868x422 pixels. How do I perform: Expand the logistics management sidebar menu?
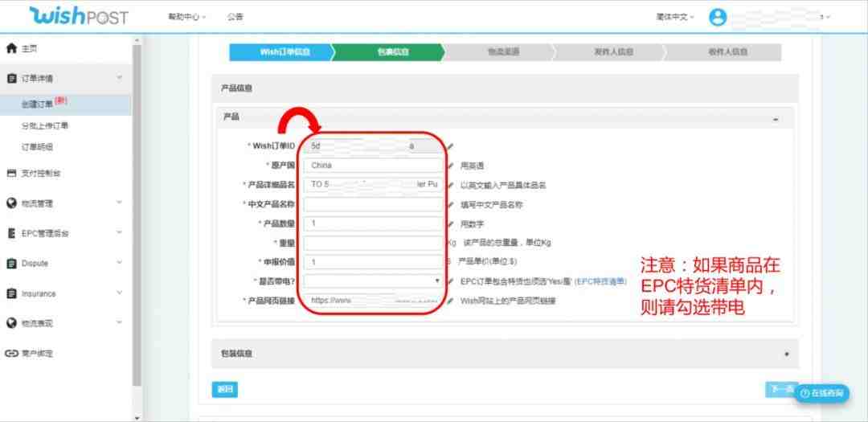coord(120,203)
